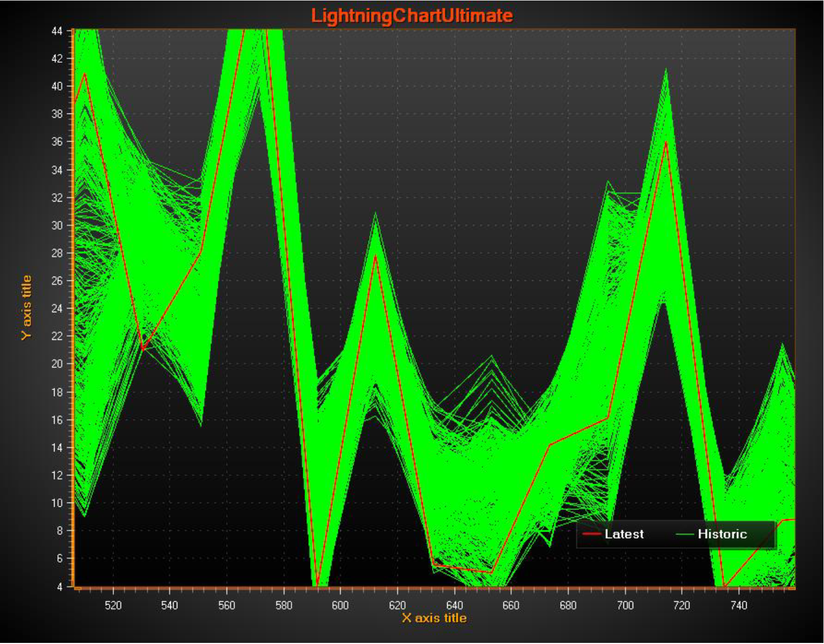Click Y axis tick label 36
Viewport: 824px width, 644px height.
tap(57, 142)
